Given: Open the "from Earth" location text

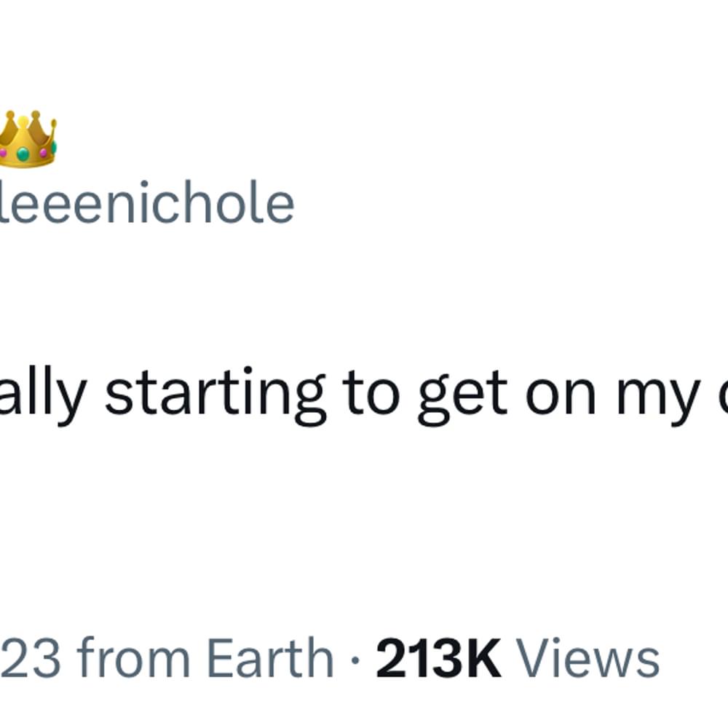Looking at the screenshot, I should 205,658.
